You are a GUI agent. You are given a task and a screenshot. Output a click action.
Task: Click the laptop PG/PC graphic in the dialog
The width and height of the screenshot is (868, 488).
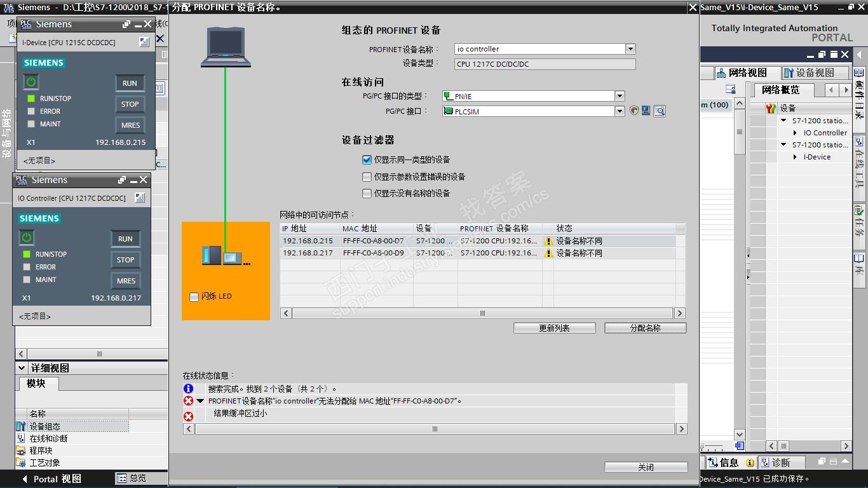click(226, 47)
